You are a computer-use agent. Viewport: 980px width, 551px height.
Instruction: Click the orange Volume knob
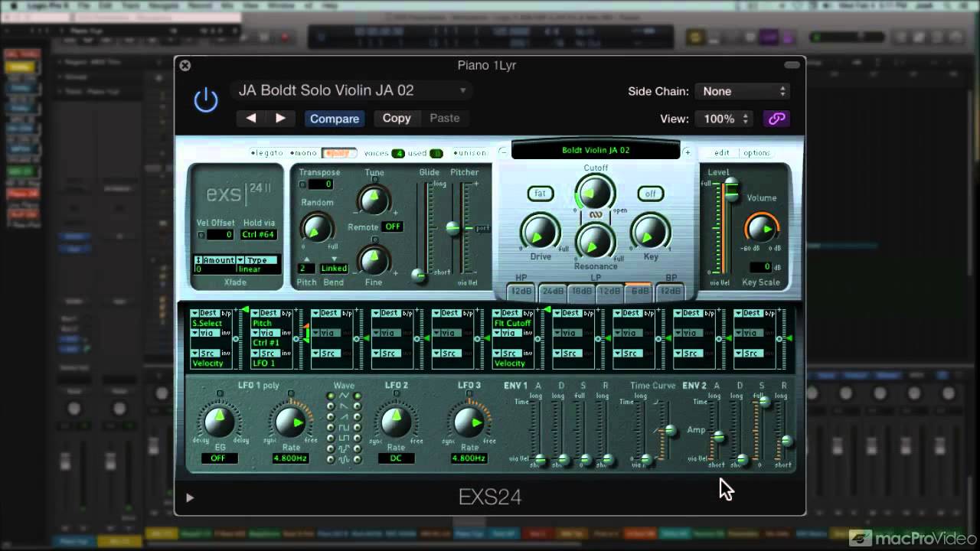tap(761, 228)
